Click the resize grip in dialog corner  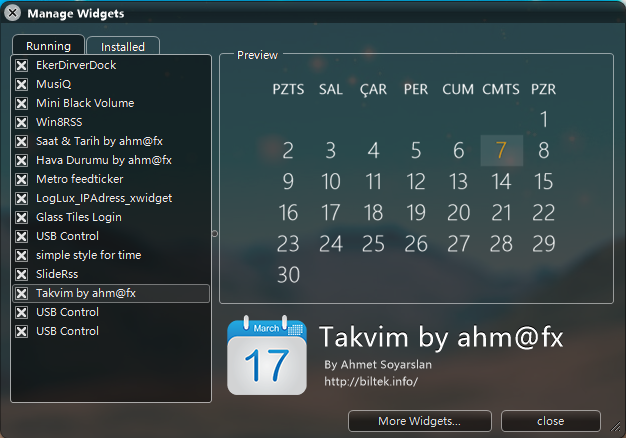pyautogui.click(x=615, y=426)
